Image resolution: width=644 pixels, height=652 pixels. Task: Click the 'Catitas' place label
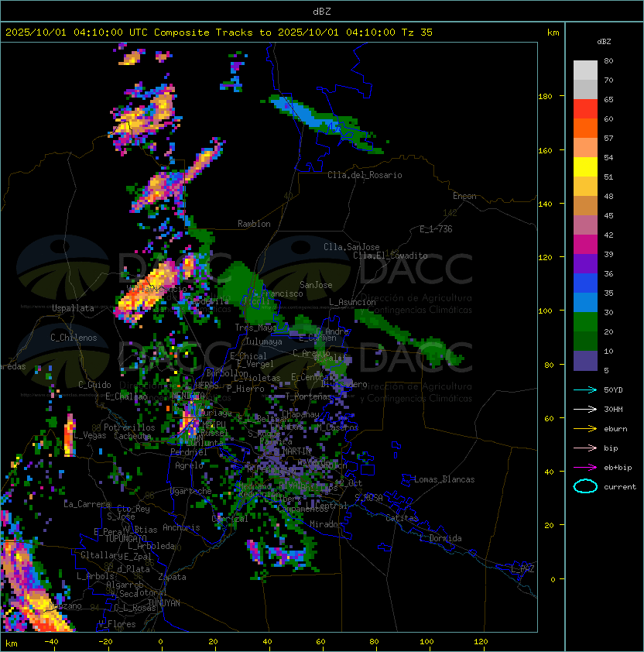(x=402, y=518)
